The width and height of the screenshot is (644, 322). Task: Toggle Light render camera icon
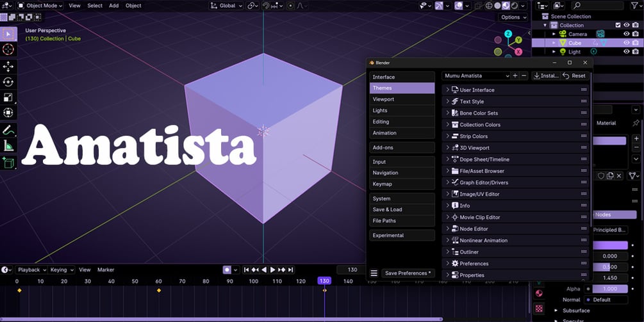(636, 52)
